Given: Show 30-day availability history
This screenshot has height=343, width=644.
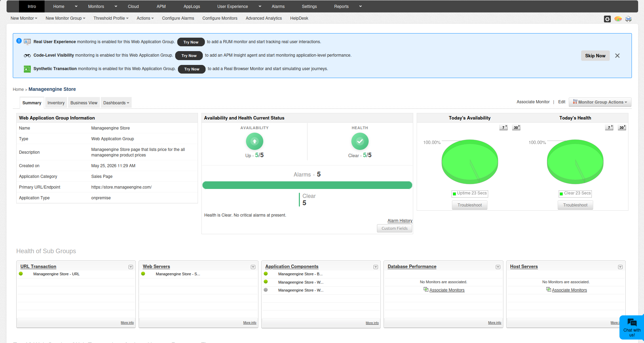Looking at the screenshot, I should pos(516,127).
